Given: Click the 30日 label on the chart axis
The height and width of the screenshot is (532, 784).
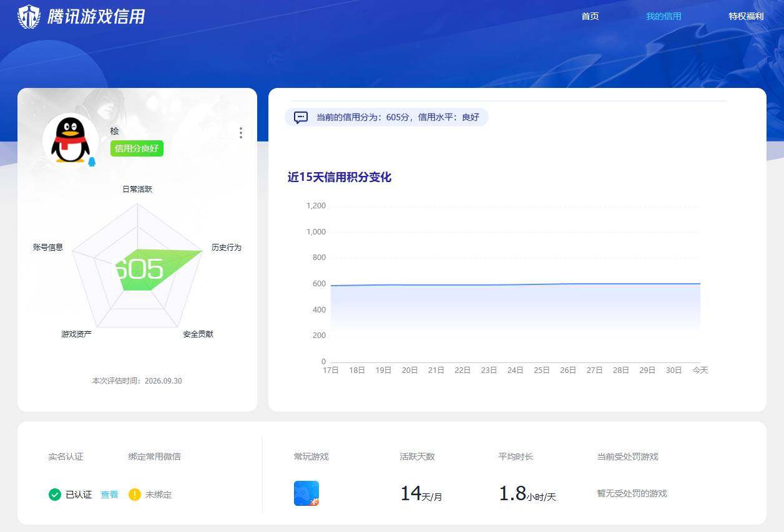Looking at the screenshot, I should (x=674, y=370).
